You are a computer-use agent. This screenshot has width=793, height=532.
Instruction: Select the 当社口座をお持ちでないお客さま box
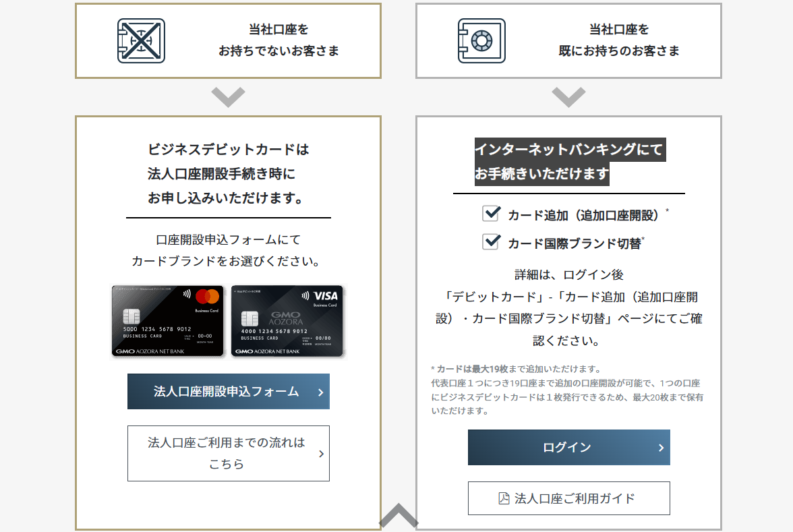[x=228, y=40]
